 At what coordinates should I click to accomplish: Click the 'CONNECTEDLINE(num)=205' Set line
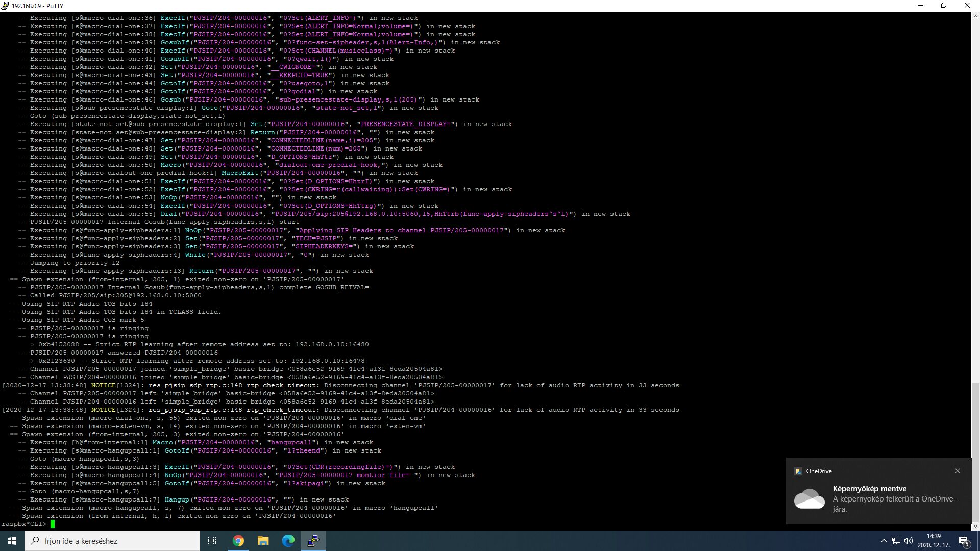coord(220,148)
